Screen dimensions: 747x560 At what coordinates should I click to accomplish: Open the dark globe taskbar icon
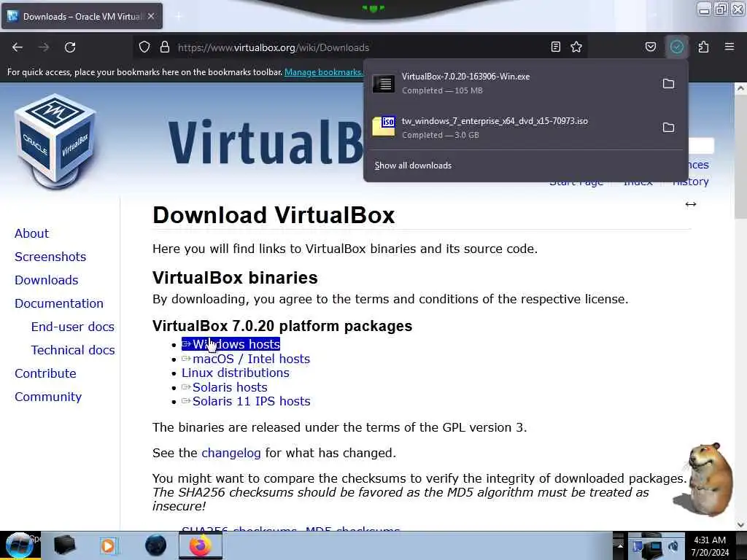tap(156, 545)
